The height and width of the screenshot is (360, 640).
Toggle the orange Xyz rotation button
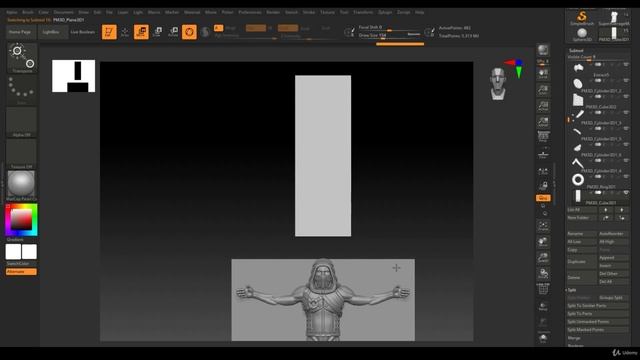[543, 198]
